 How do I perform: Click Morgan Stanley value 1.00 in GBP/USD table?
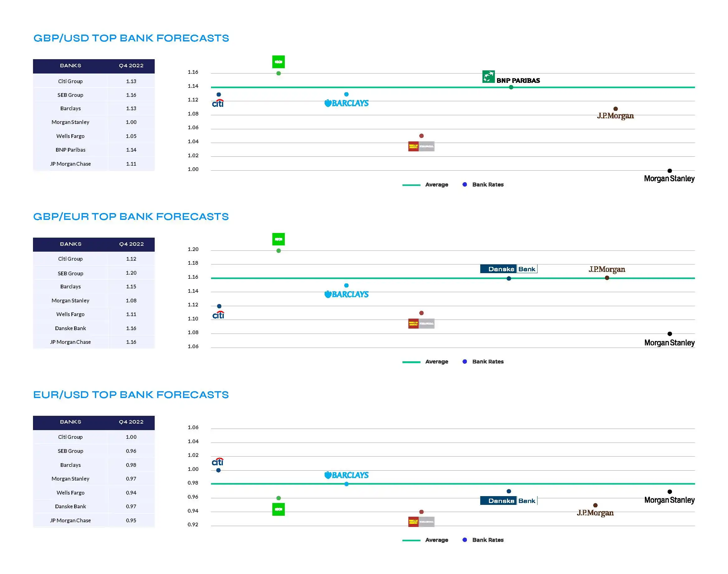131,122
